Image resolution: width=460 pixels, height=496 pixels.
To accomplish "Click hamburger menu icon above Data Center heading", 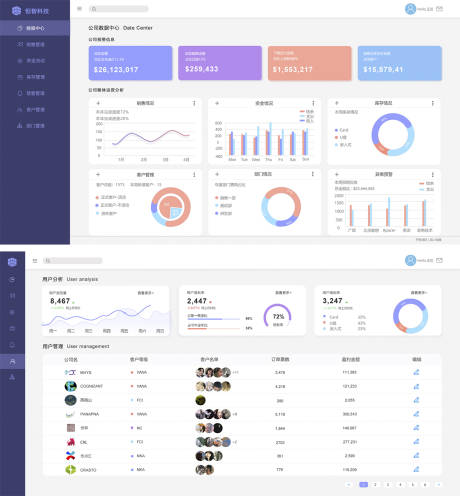I will coord(79,9).
